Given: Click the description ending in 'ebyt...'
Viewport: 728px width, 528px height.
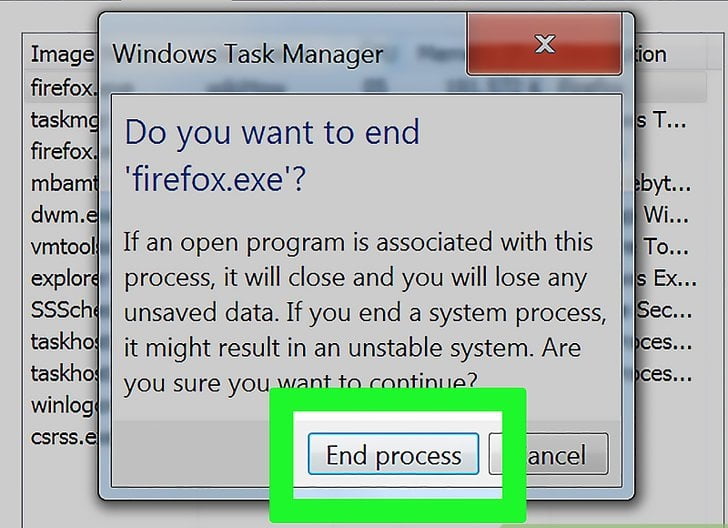Looking at the screenshot, I should click(663, 184).
